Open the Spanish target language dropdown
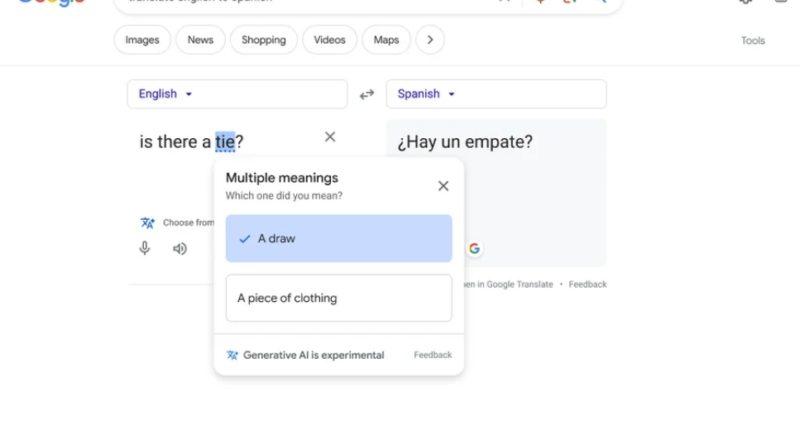 426,94
